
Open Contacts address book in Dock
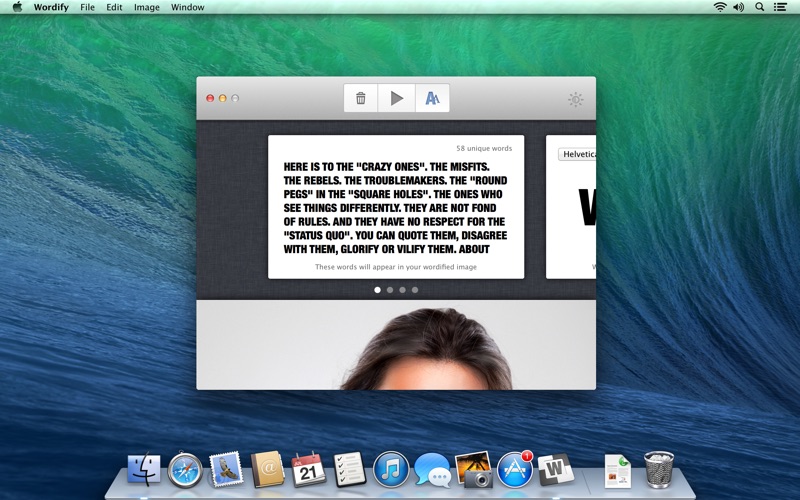click(267, 469)
